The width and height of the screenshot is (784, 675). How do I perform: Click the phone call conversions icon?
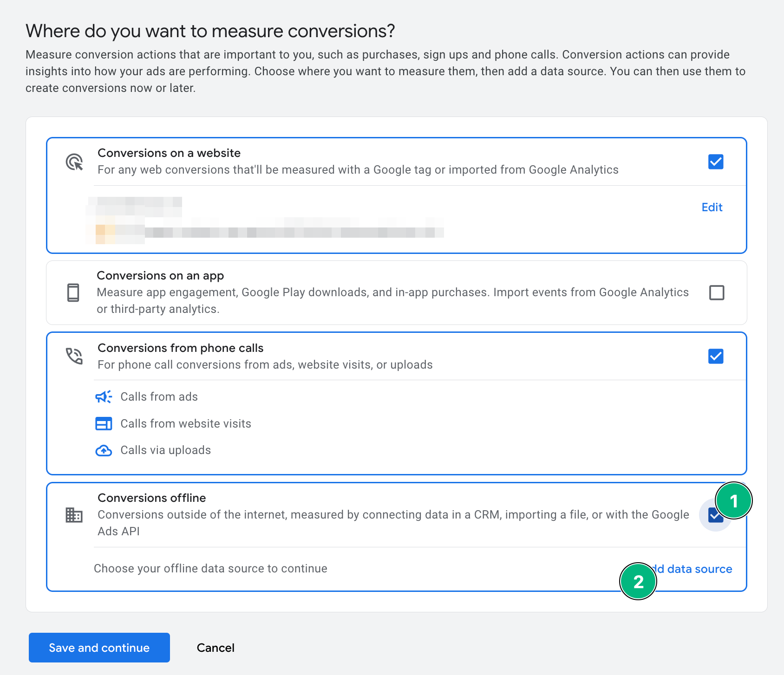73,356
